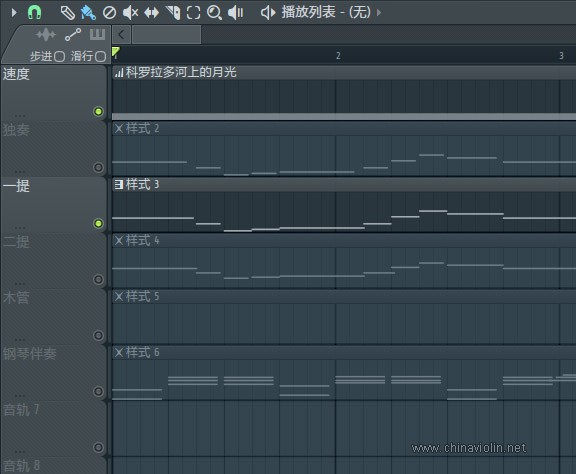The height and width of the screenshot is (474, 576).
Task: Select the 样式 3 clip title
Action: tap(143, 184)
